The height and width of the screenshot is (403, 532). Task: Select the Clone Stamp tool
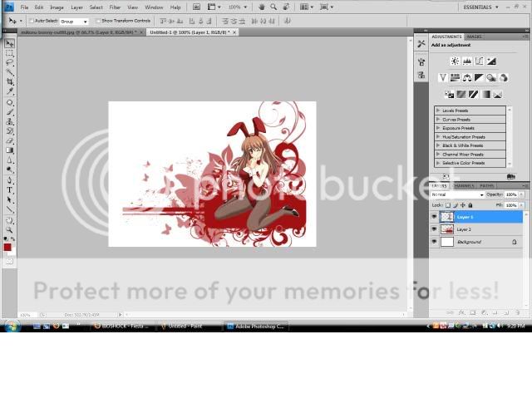click(9, 121)
